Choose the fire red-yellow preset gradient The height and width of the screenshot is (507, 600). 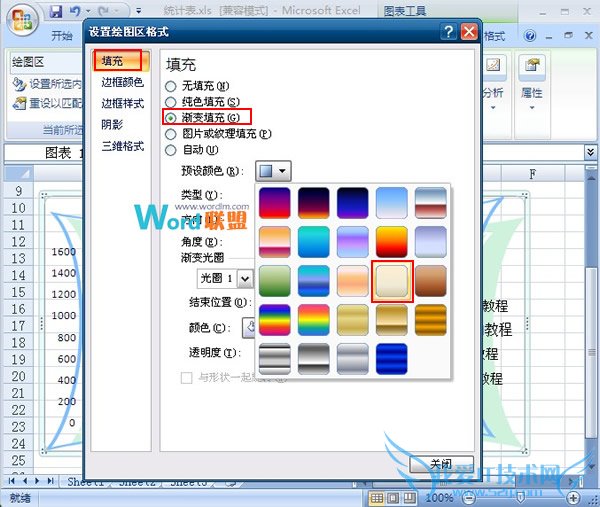point(392,242)
